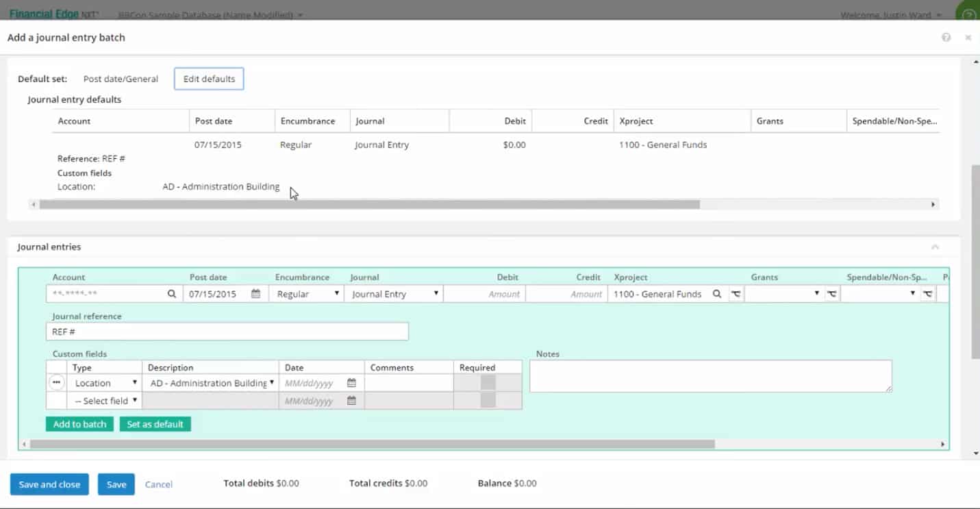Open the Welcome, Justin Ward user menu
Image resolution: width=980 pixels, height=509 pixels.
[890, 15]
